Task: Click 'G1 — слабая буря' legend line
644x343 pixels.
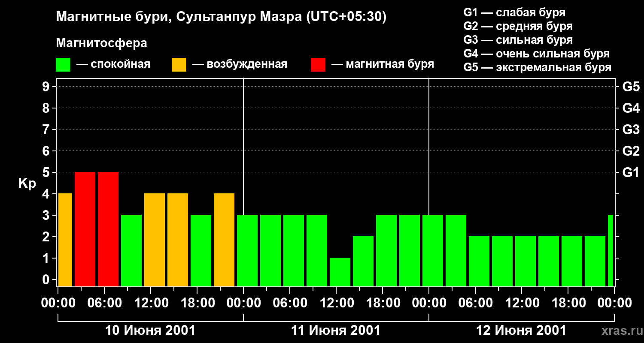Action: (514, 12)
